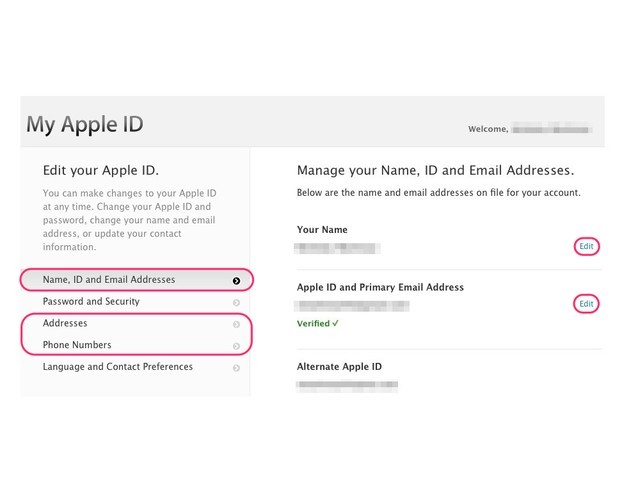Click the blurred name under Your Name

click(x=337, y=248)
